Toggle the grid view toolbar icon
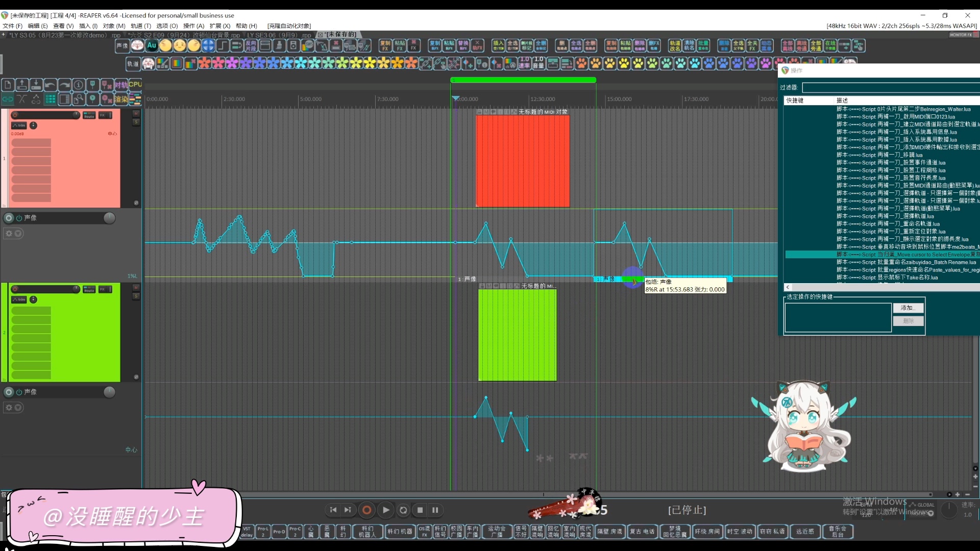The image size is (980, 551). click(50, 99)
